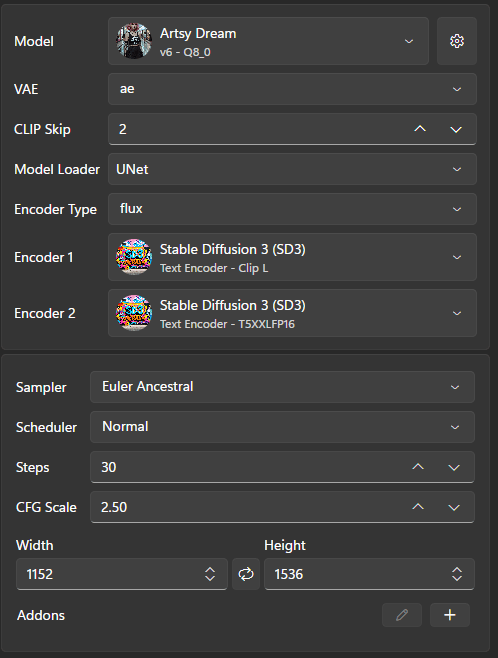Increase Steps value using up arrow

pyautogui.click(x=418, y=467)
